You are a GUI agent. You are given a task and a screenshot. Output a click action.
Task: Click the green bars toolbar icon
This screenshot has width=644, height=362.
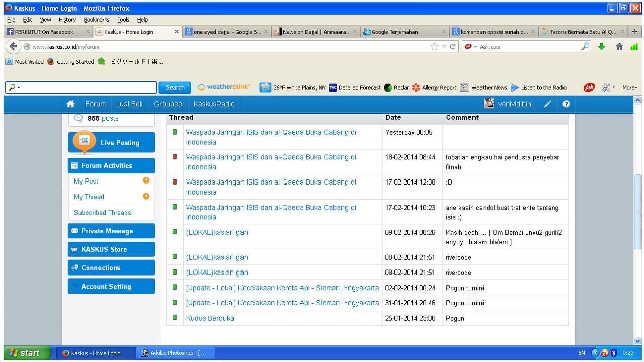(x=634, y=46)
